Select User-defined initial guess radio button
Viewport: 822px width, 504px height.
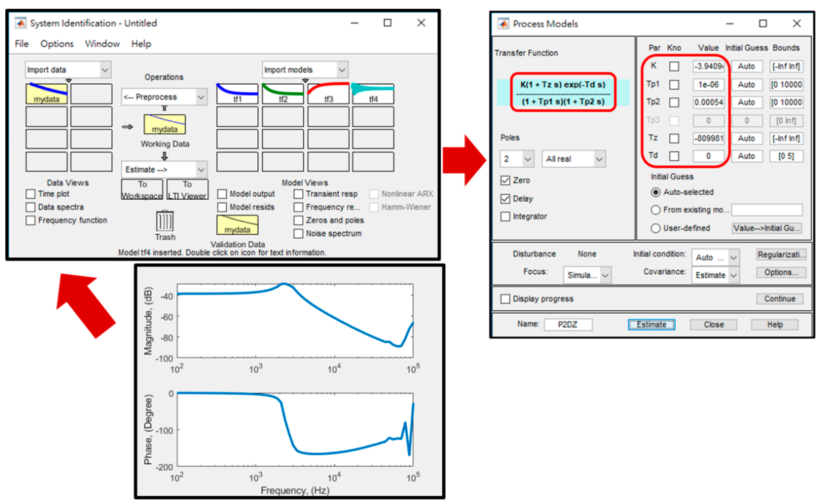tap(656, 228)
